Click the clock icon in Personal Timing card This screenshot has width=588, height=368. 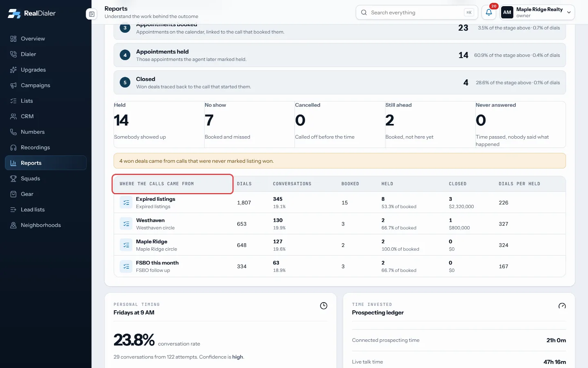(x=324, y=306)
